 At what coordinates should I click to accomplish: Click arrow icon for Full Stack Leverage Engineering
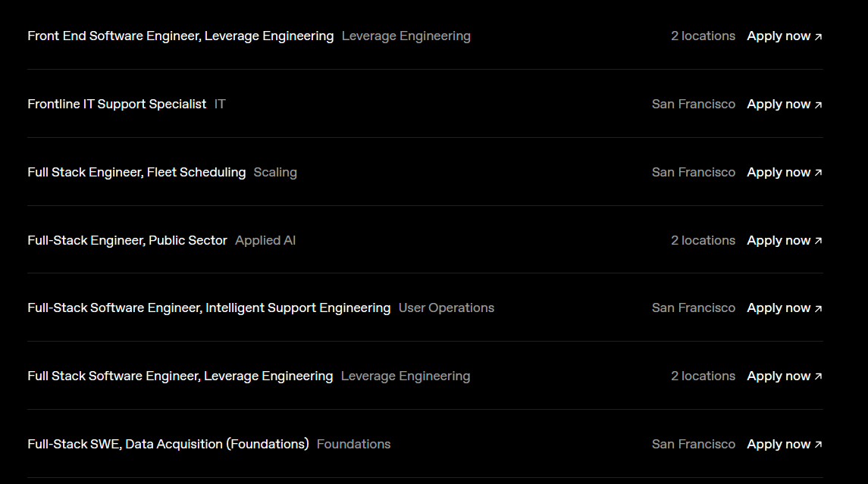point(818,376)
